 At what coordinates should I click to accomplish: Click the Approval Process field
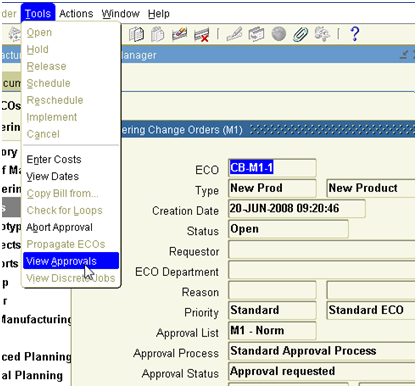pos(322,351)
